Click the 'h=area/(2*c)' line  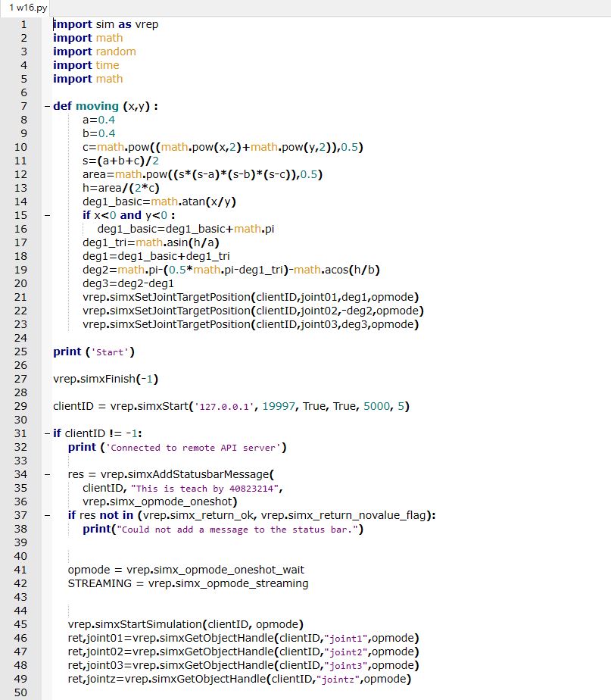(121, 188)
